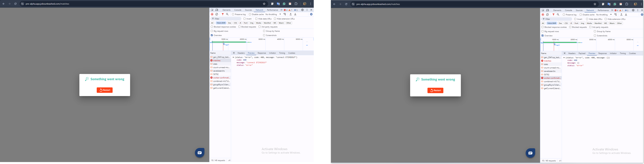This screenshot has height=164, width=644.
Task: Switch to the Elements tab in the right DevTools
Action: tap(557, 10)
